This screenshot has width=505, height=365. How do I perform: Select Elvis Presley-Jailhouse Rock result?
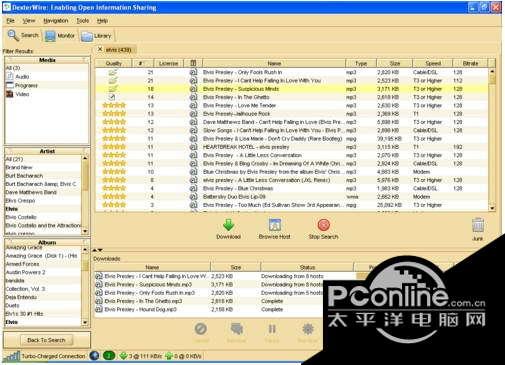click(x=293, y=114)
